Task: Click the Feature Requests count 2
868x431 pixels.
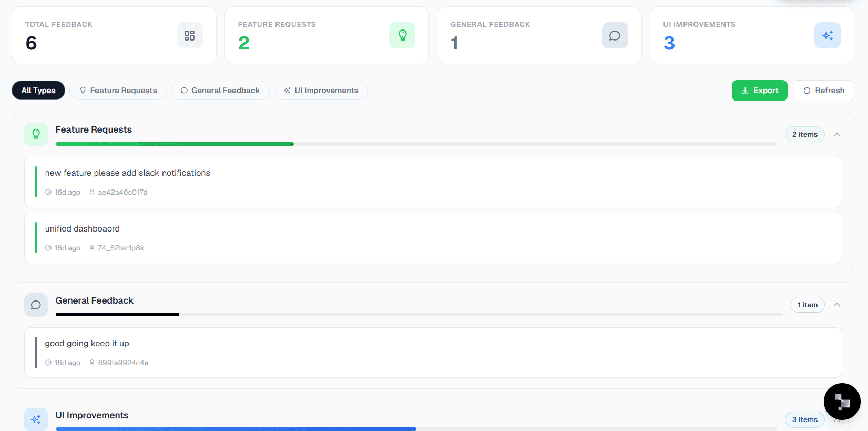Action: pos(244,43)
